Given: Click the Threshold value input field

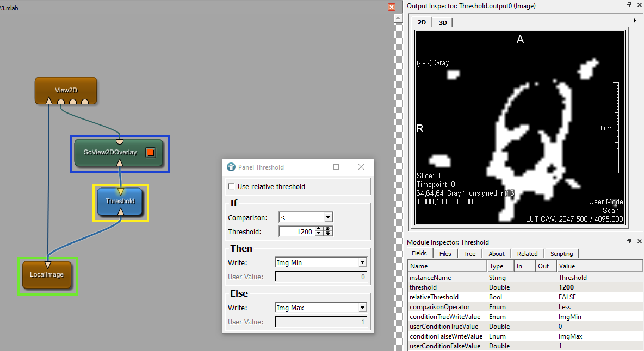Looking at the screenshot, I should [x=297, y=231].
